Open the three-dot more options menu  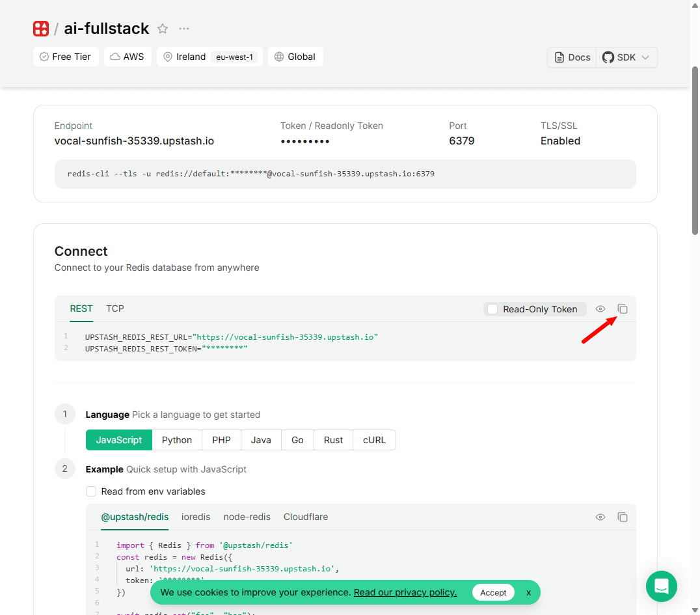tap(184, 29)
